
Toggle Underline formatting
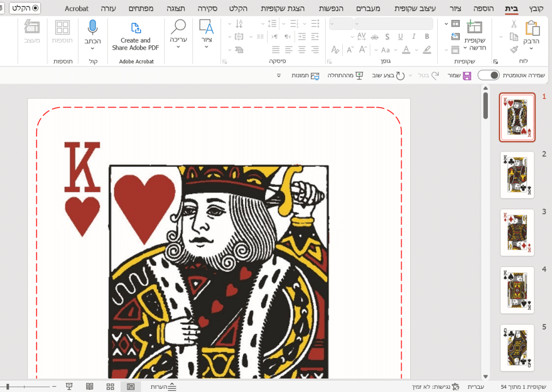401,36
